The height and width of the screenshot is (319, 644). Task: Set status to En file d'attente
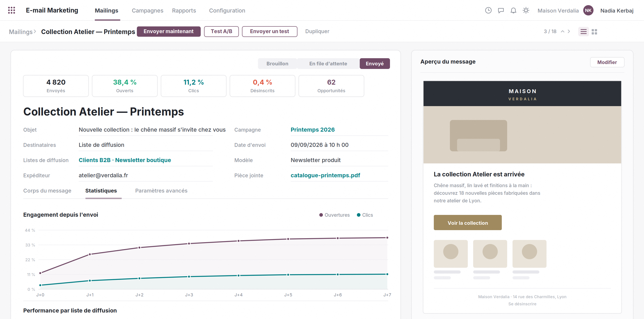pyautogui.click(x=328, y=64)
